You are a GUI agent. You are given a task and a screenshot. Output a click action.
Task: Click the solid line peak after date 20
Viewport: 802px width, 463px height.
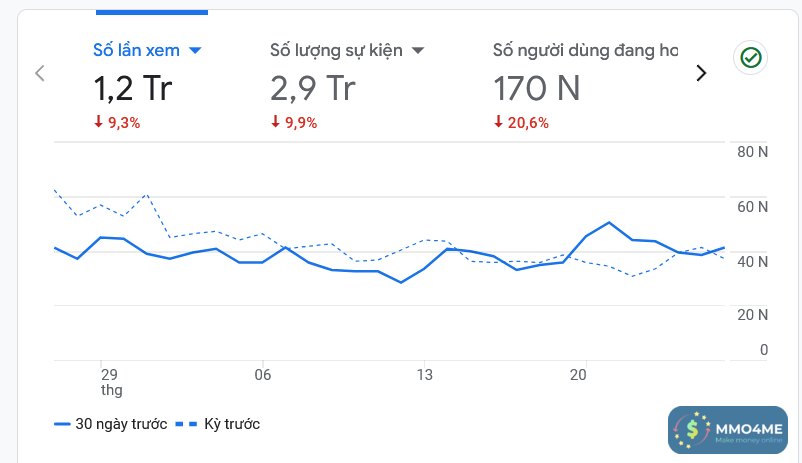609,222
